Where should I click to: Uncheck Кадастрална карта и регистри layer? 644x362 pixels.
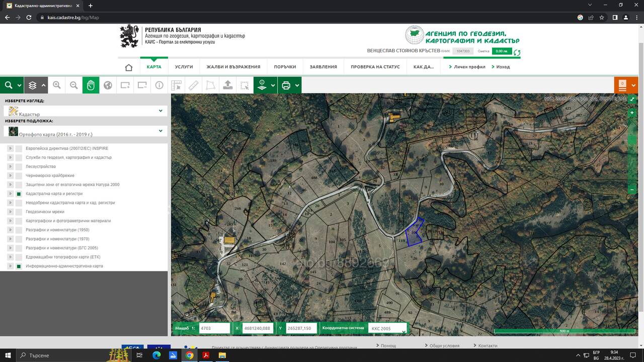[19, 194]
